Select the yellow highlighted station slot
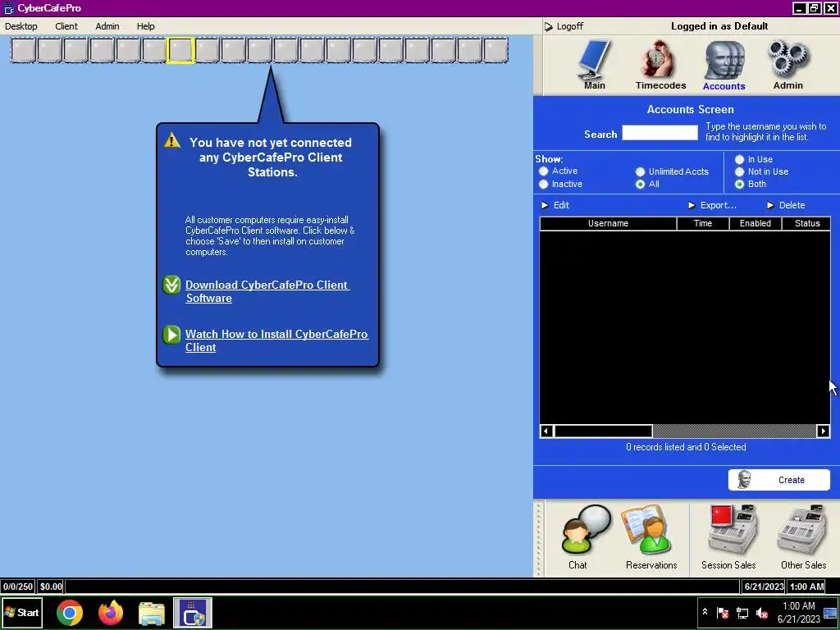 tap(180, 50)
